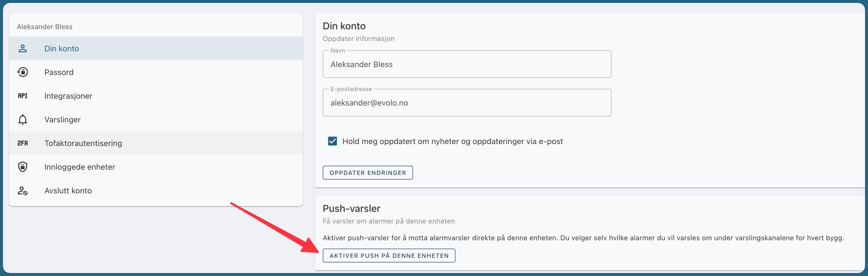
Task: Click the Oppdater endringer button
Action: (x=368, y=173)
